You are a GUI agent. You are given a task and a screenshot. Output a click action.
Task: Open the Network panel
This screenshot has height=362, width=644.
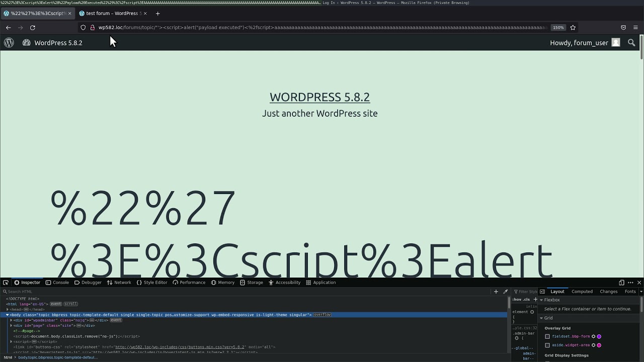click(119, 283)
